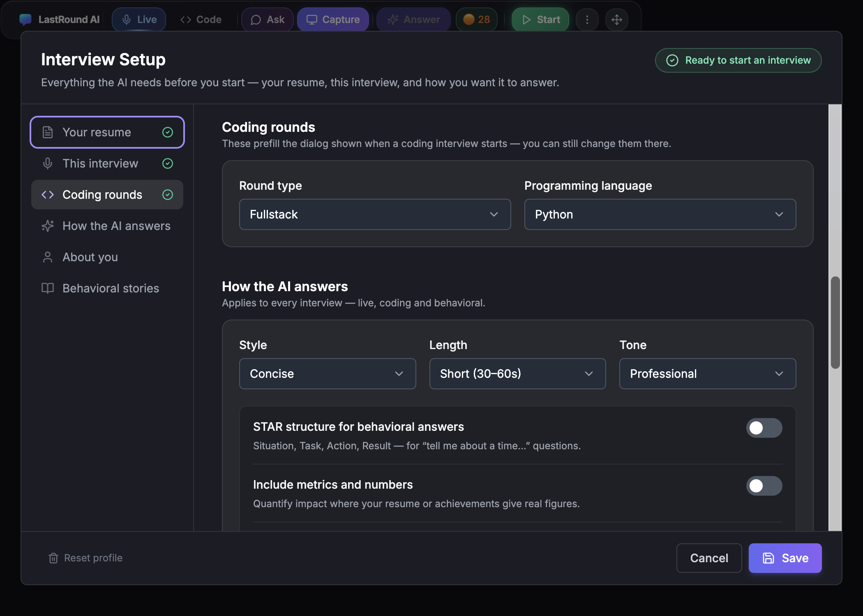863x616 pixels.
Task: Click the person icon beside About you
Action: point(48,257)
